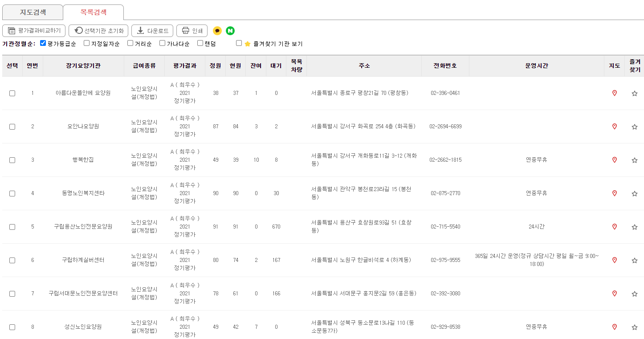
Task: Click waiting count 670 cell
Action: (276, 227)
